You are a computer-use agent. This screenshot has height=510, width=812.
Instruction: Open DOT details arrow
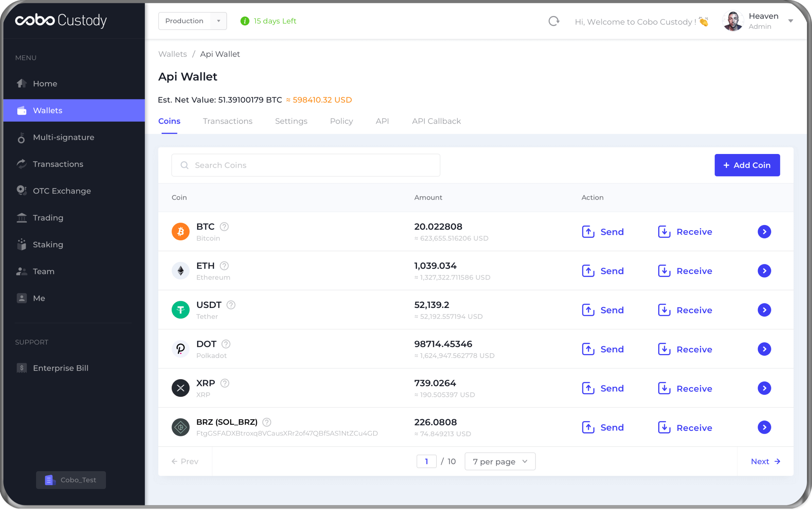[765, 349]
